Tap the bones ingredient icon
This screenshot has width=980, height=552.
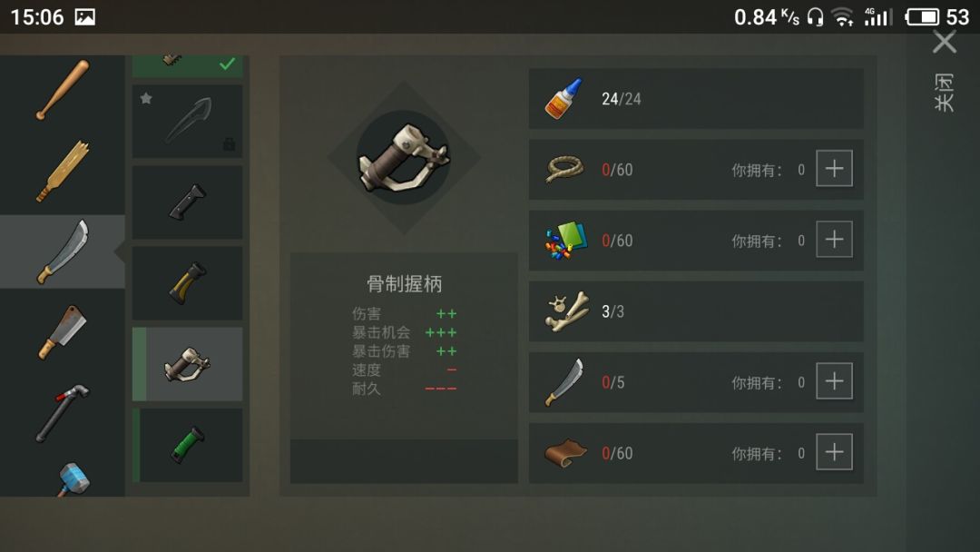tap(566, 311)
